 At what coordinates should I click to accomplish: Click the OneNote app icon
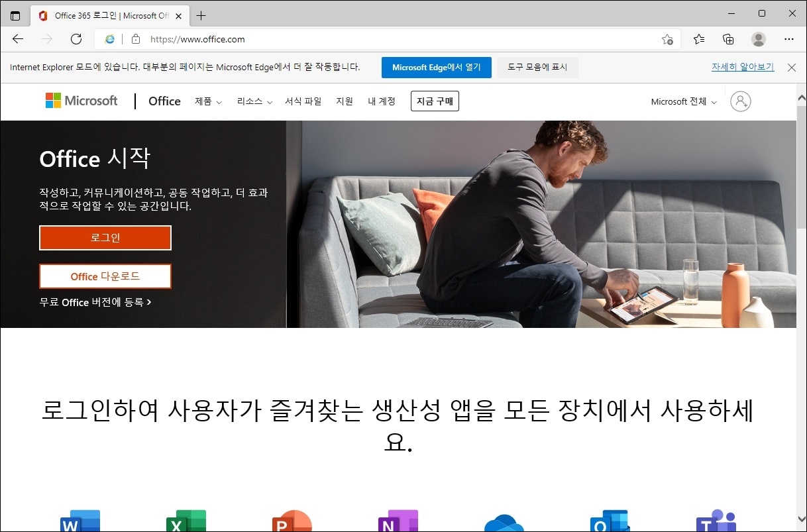click(398, 521)
